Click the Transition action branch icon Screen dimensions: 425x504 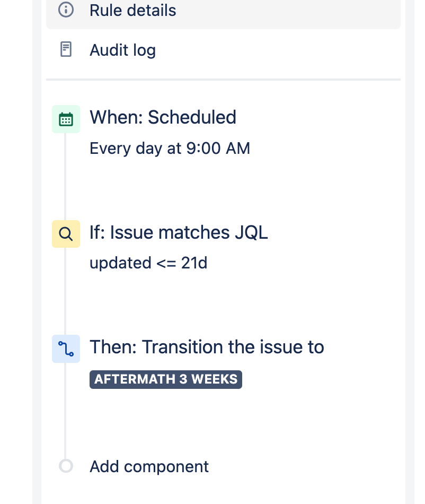[66, 349]
